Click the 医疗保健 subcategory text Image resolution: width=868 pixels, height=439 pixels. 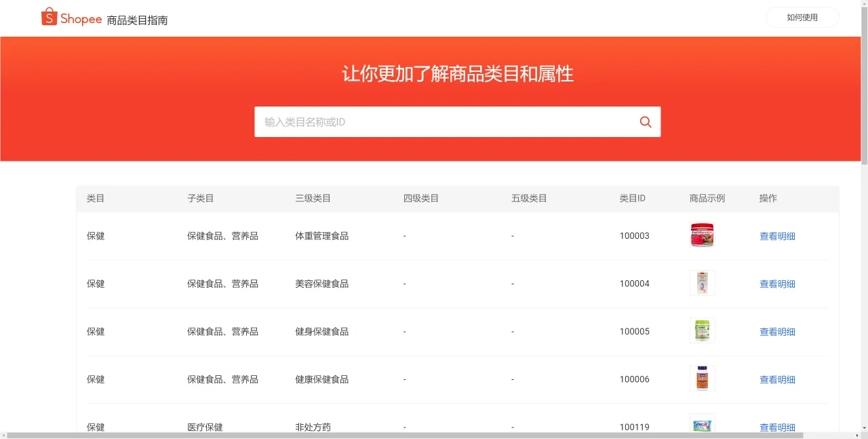coord(205,427)
